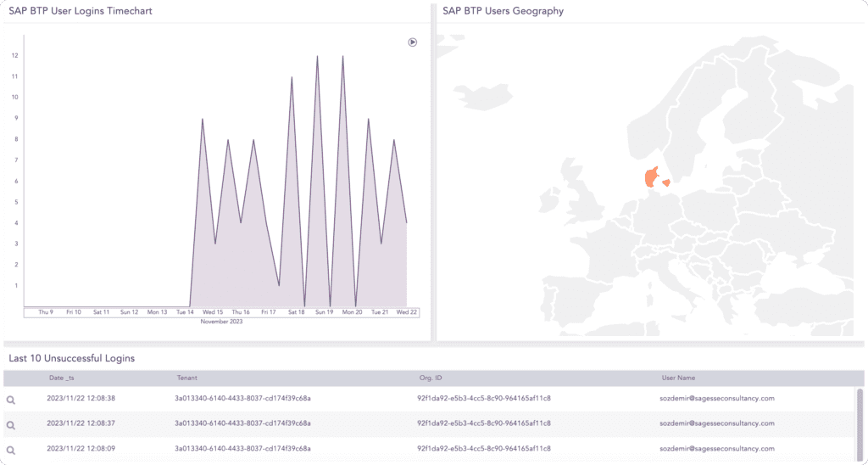Screen dimensions: 868x465
Task: Click Org ID in the 12:08:38 row
Action: (x=484, y=399)
